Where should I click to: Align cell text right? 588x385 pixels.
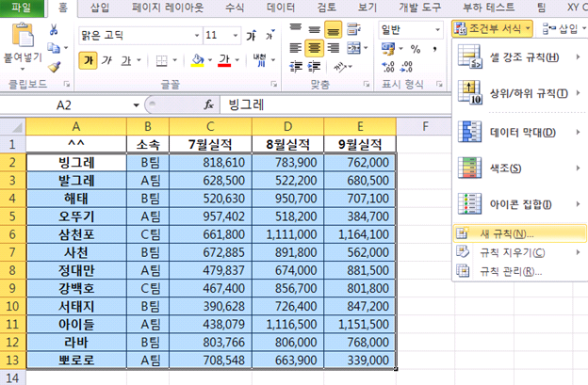(x=333, y=48)
